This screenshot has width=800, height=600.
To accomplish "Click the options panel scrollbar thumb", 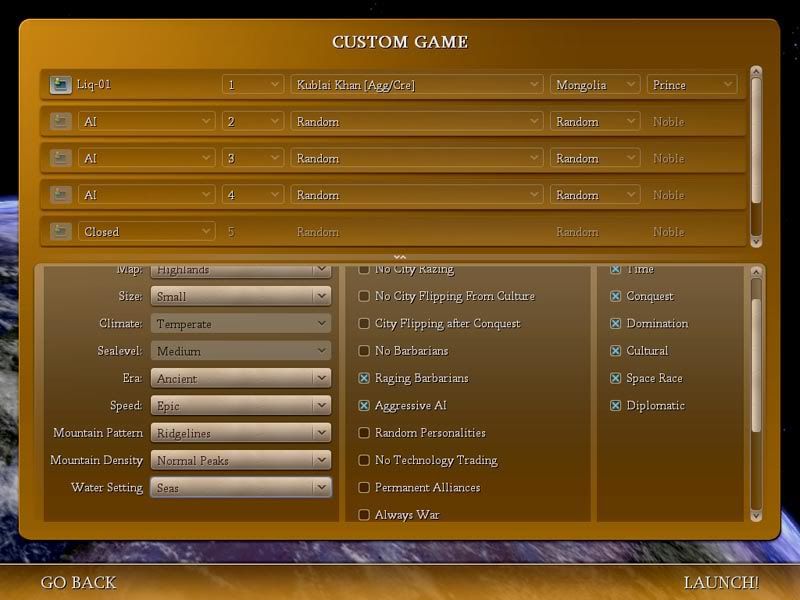I will (x=756, y=365).
